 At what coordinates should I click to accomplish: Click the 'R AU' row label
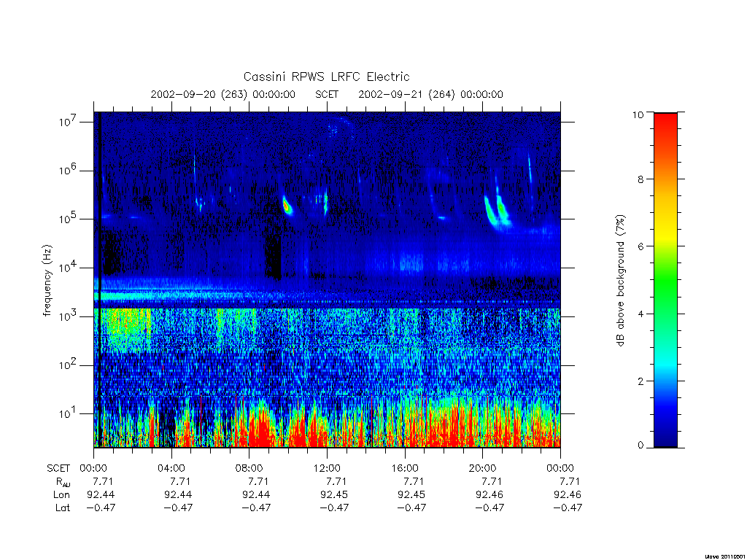(63, 482)
